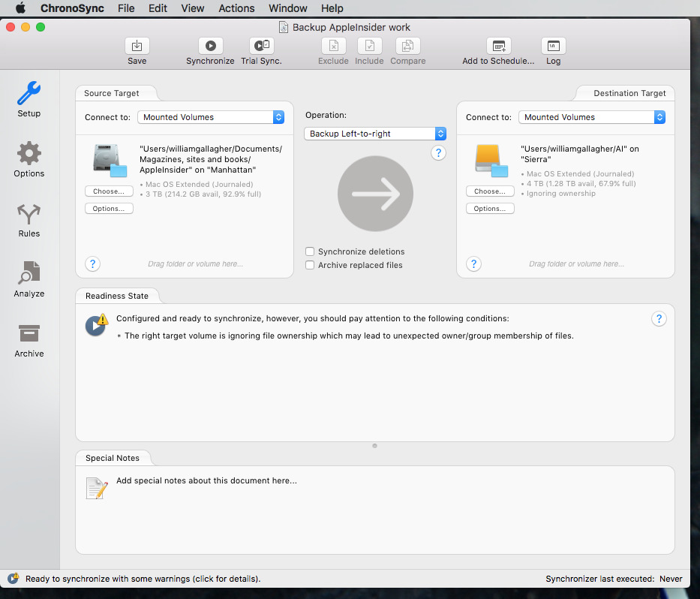Image resolution: width=700 pixels, height=599 pixels.
Task: Open the Apple menu
Action: point(20,8)
